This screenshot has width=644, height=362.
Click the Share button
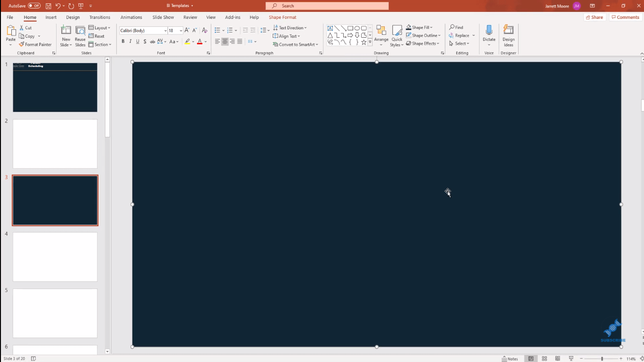594,17
